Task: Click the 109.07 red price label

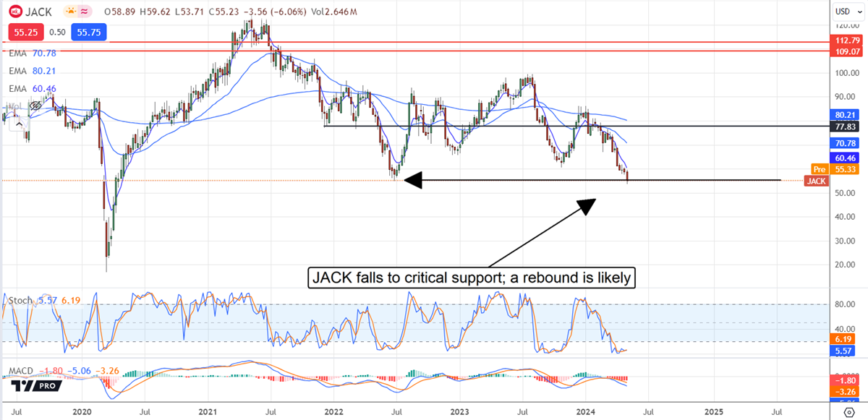Action: [x=846, y=52]
